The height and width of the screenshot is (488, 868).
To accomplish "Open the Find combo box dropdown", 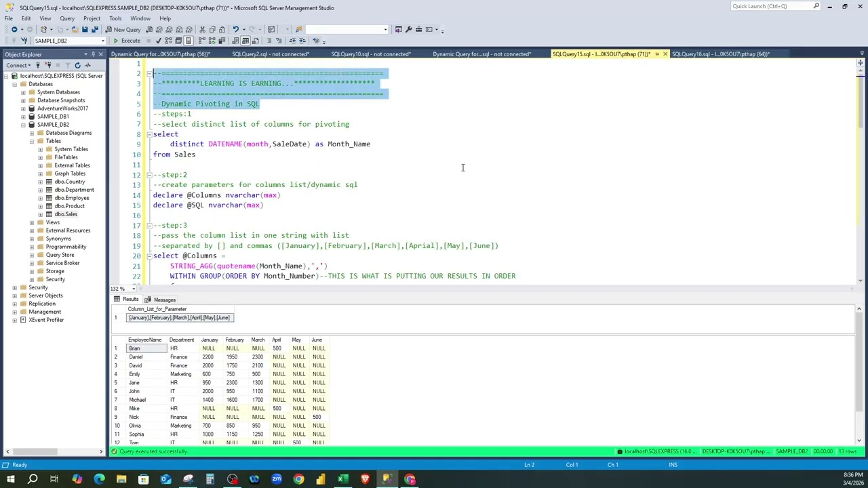I will (x=385, y=29).
